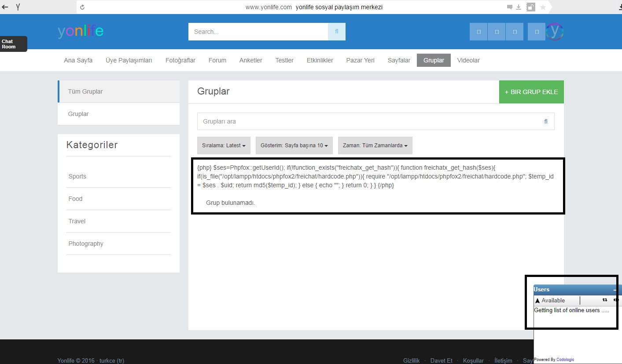Click the download arrow icon in the address bar
The image size is (622, 364).
519,7
